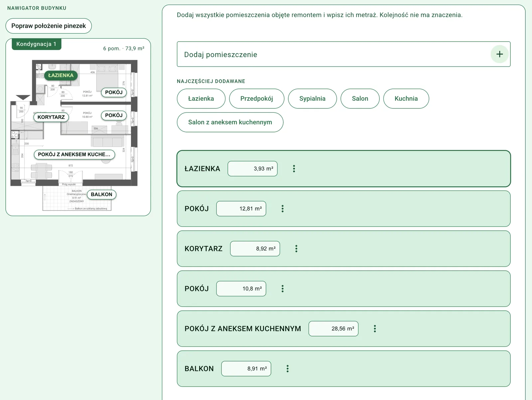The height and width of the screenshot is (400, 532).
Task: Click the BALKON pin on floor plan
Action: pos(101,195)
